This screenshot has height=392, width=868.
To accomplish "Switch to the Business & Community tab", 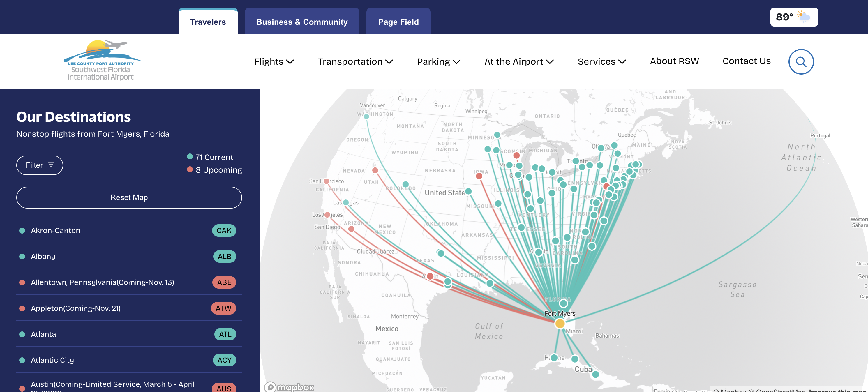I will [301, 22].
